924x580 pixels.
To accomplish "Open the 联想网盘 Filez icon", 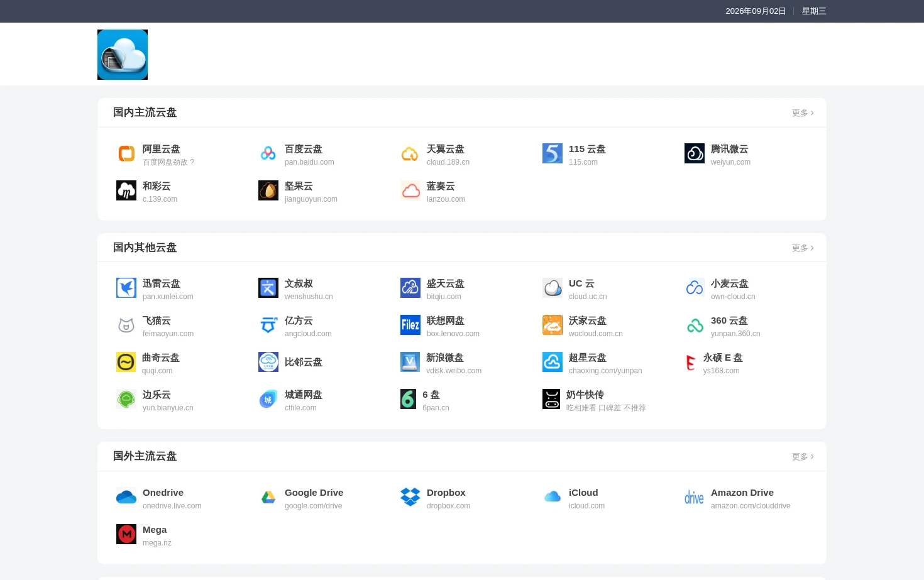I will tap(410, 325).
